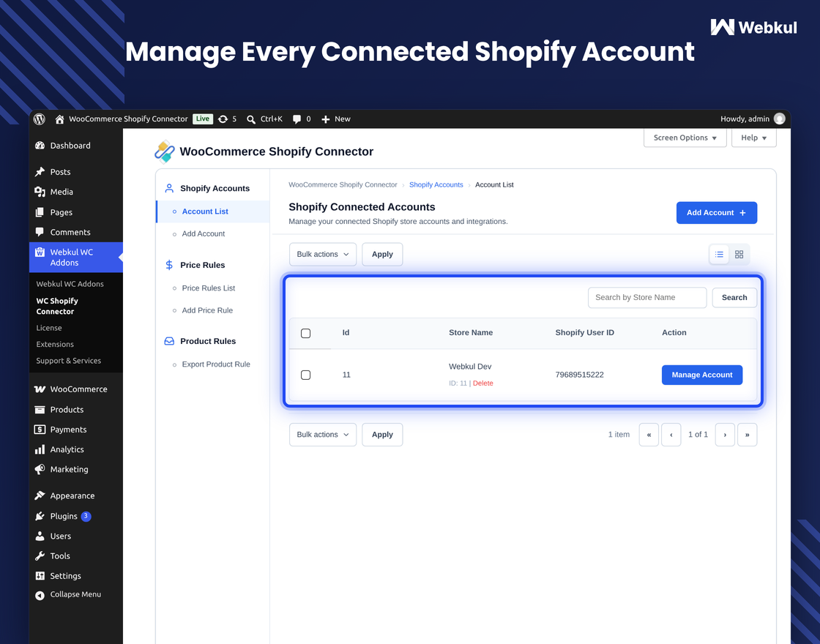
Task: Go to previous page of pagination
Action: [x=671, y=435]
